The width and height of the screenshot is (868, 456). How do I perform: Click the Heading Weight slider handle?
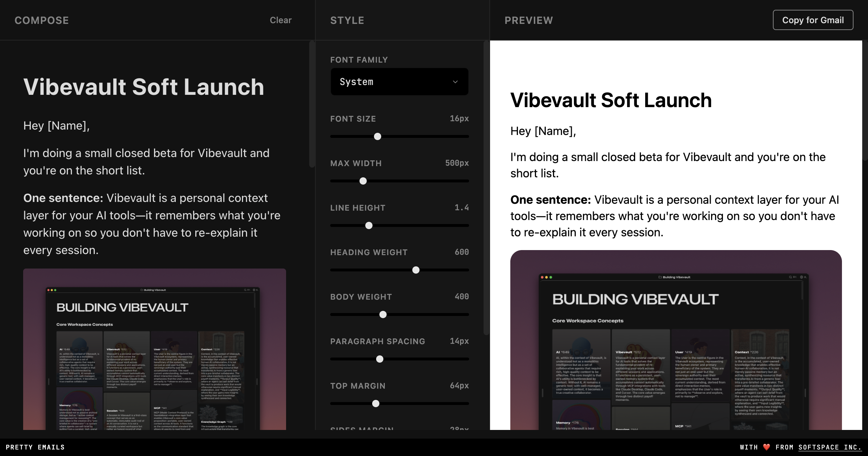[416, 270]
